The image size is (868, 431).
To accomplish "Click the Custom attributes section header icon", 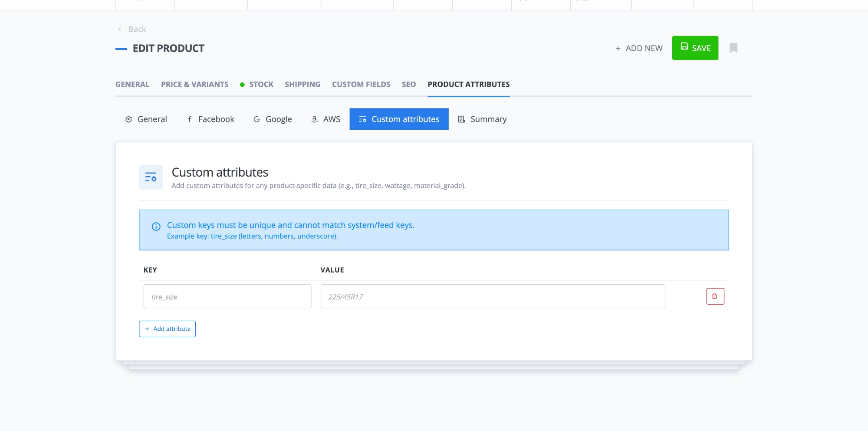I will coord(151,177).
